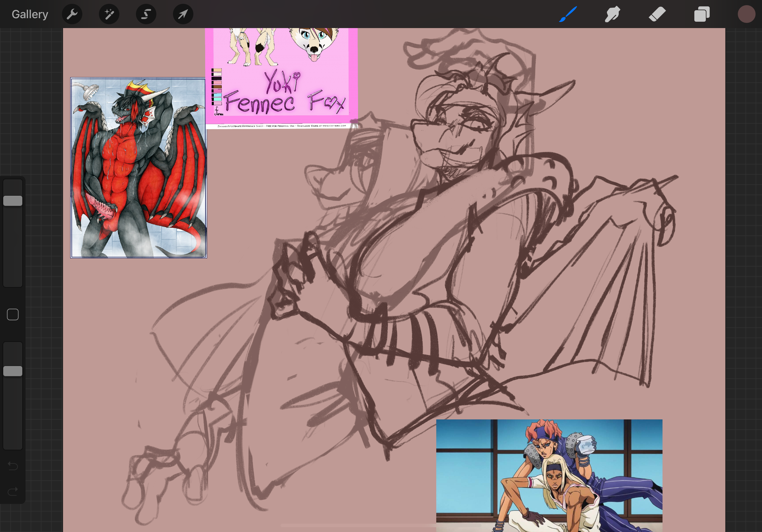Click the upper track of size slider
Screen dimensions: 762x532
click(x=13, y=188)
